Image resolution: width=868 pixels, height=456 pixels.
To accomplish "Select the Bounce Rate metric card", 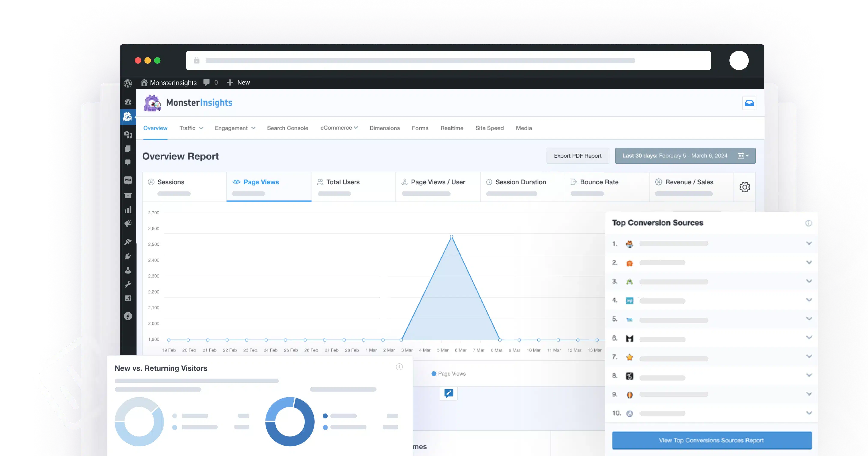I will point(607,187).
